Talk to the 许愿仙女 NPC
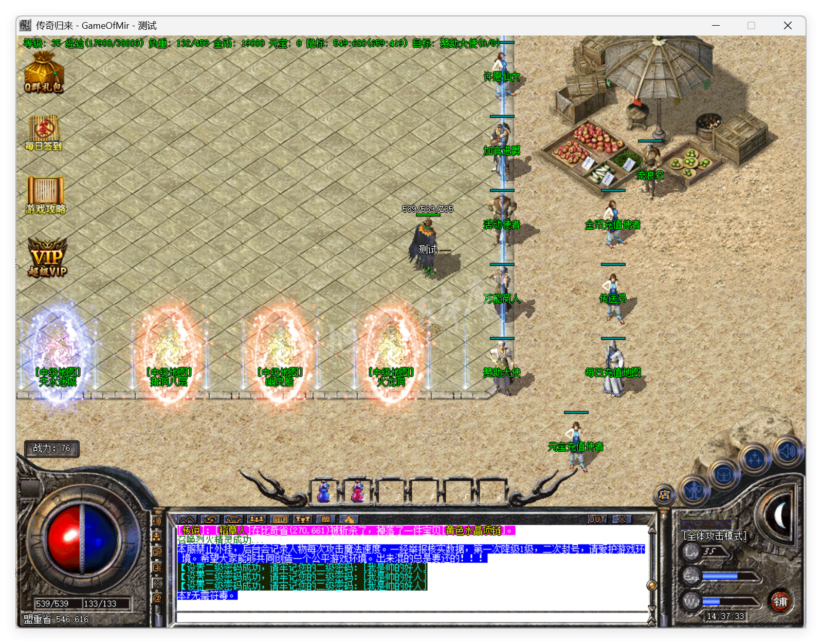The image size is (822, 644). tap(501, 75)
